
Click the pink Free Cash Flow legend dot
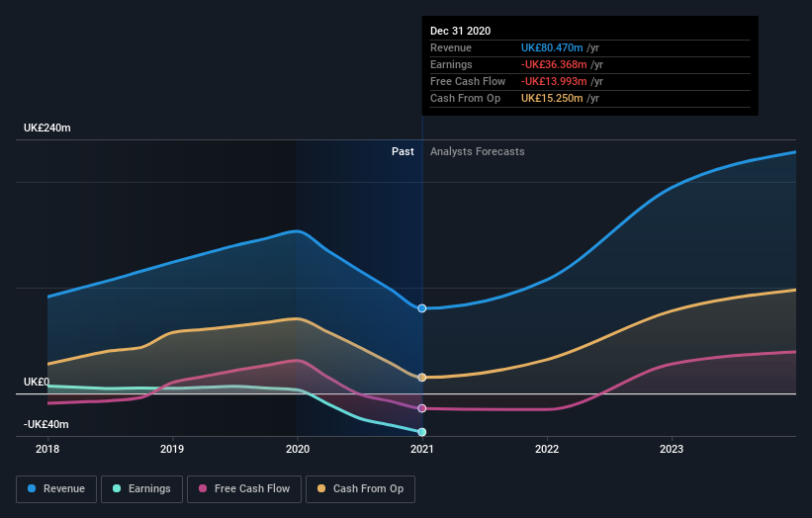click(203, 488)
